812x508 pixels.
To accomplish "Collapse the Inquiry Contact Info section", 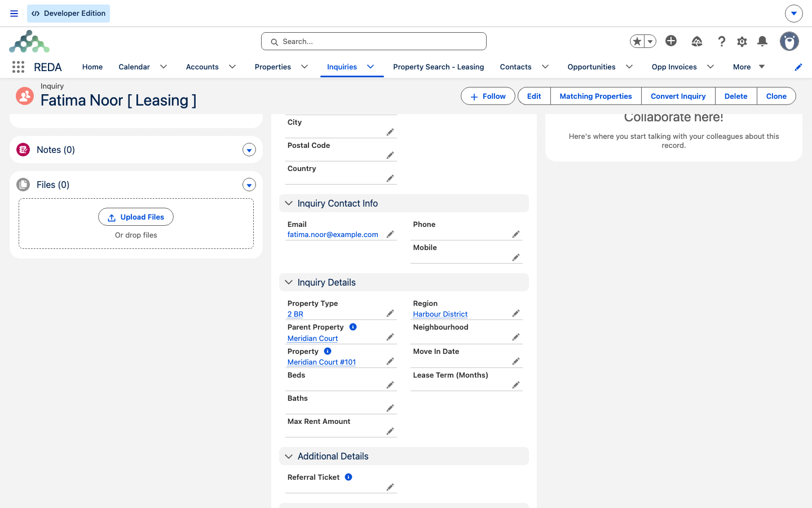I will click(x=289, y=203).
